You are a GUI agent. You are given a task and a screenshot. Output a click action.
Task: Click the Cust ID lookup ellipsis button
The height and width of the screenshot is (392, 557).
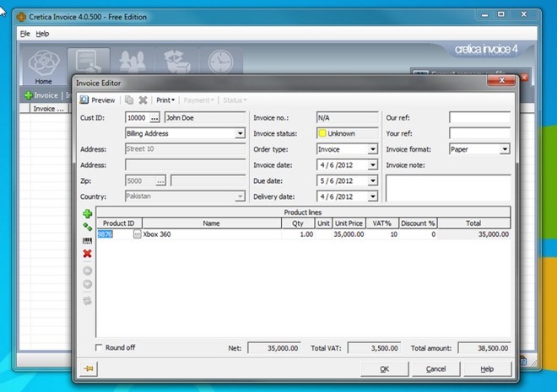tap(154, 118)
